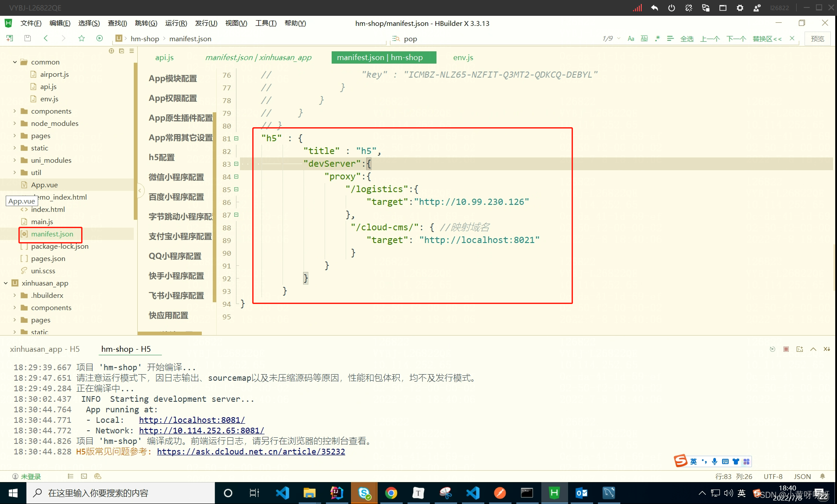This screenshot has width=837, height=504.
Task: Open 文件(F) menu
Action: coord(31,23)
